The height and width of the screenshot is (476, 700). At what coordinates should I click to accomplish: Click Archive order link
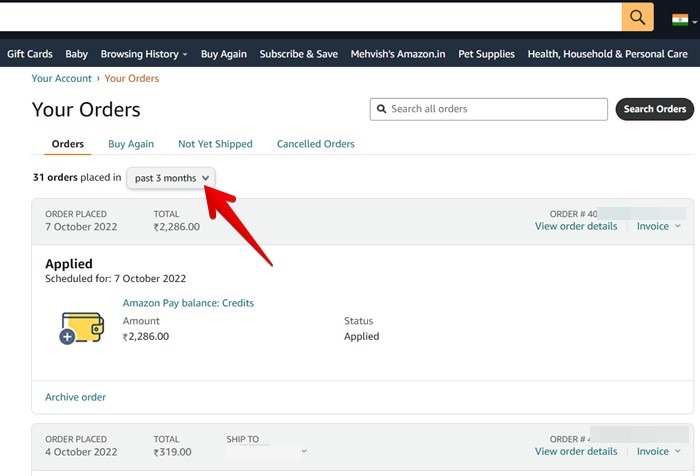tap(75, 397)
